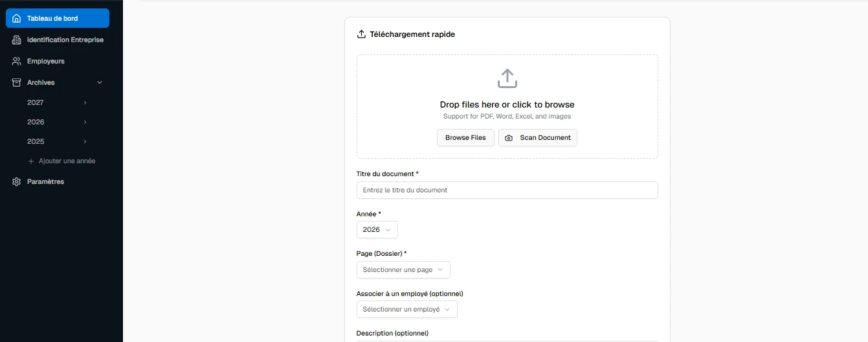
Task: Open the Sélectionner un employé dropdown
Action: point(406,310)
